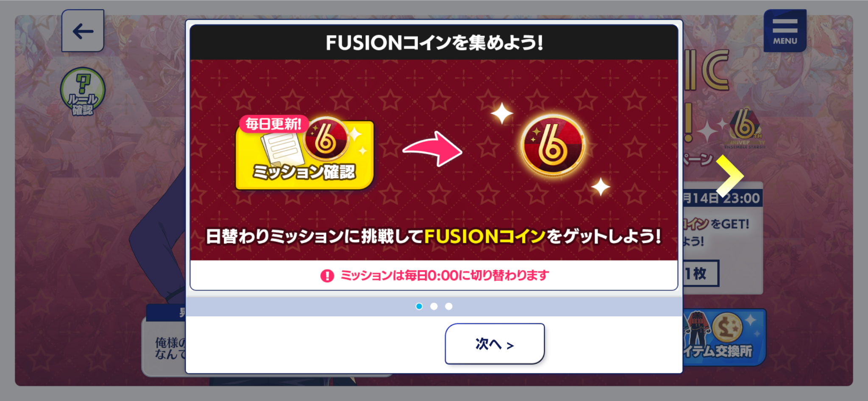Select the first page indicator dot
This screenshot has height=401, width=868.
tap(419, 306)
